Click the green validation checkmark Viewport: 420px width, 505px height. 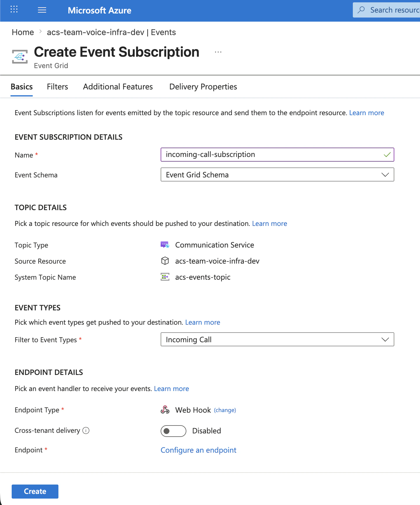tap(387, 155)
